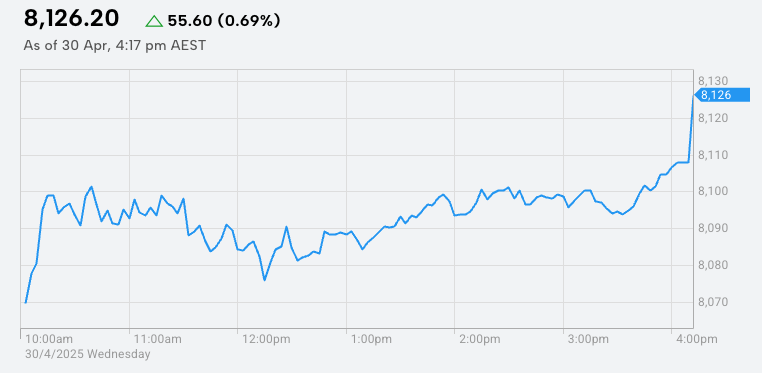Click the 'As of 30 Apr, 4:17 pm AEST' timestamp
The width and height of the screenshot is (762, 373).
(115, 46)
